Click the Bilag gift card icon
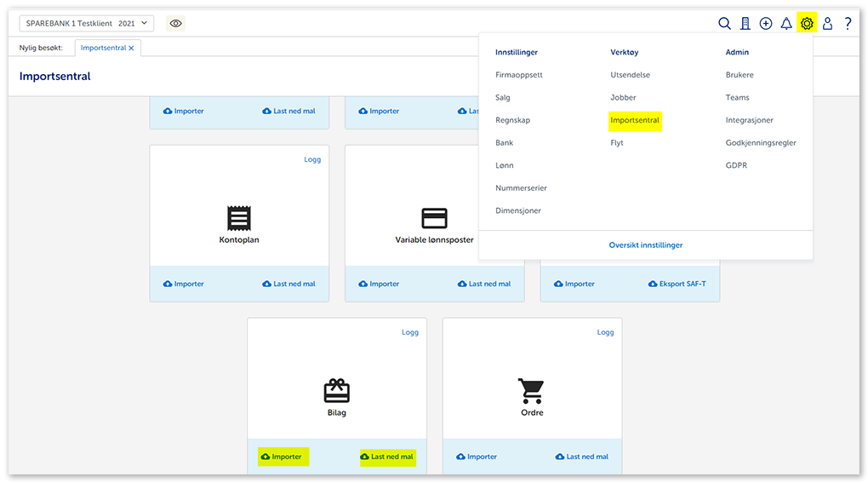This screenshot has width=868, height=483. pos(337,391)
